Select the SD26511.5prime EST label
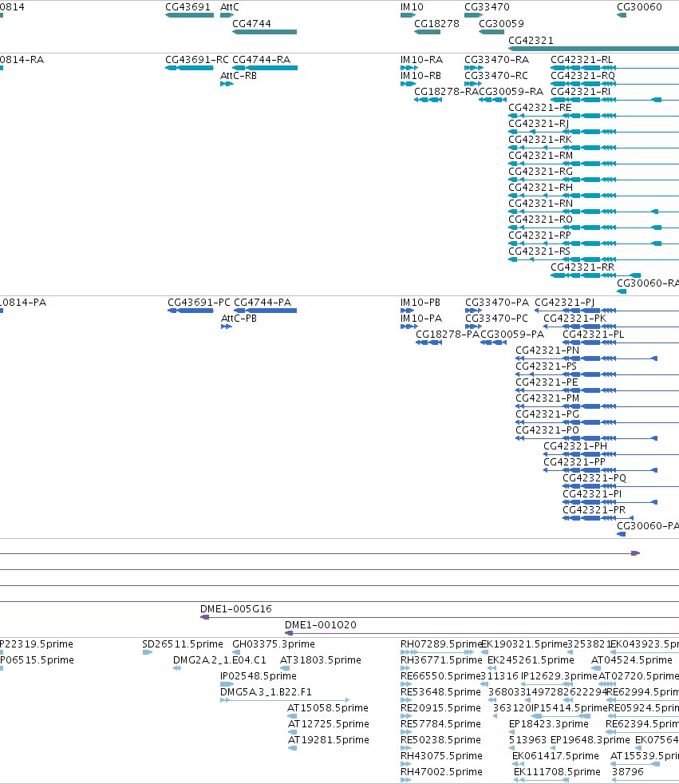679x784 pixels. point(183,644)
